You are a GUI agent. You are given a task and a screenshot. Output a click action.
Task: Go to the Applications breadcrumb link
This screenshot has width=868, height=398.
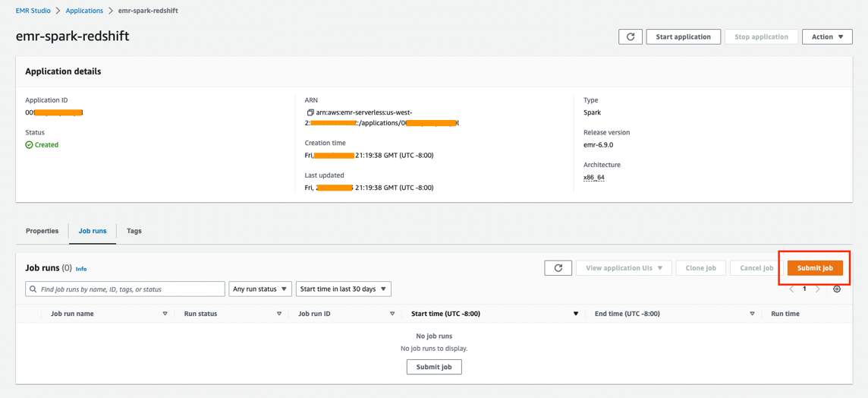click(x=84, y=11)
